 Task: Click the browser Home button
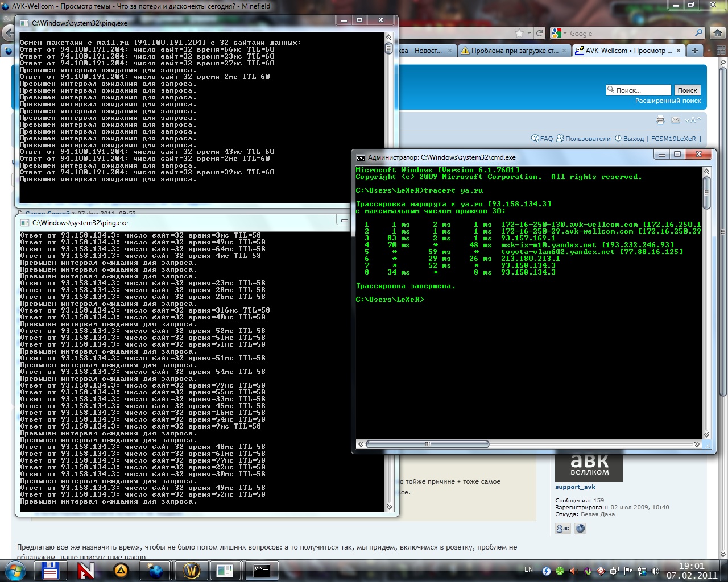click(x=718, y=33)
